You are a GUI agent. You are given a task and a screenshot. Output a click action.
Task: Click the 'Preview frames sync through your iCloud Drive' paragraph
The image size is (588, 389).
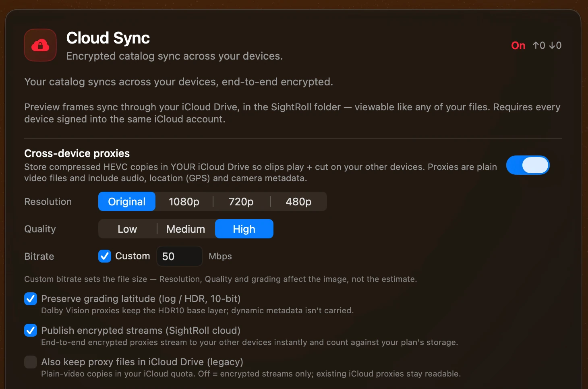(292, 113)
